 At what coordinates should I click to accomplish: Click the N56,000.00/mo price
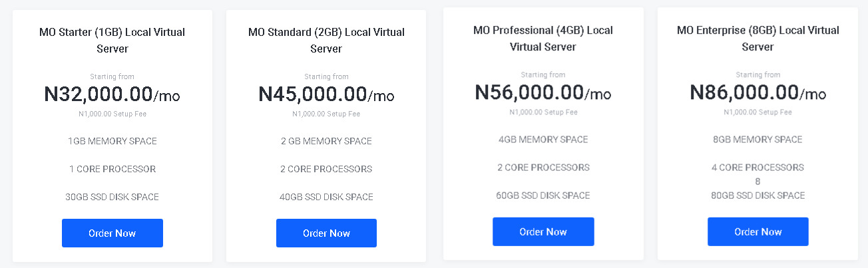click(543, 92)
